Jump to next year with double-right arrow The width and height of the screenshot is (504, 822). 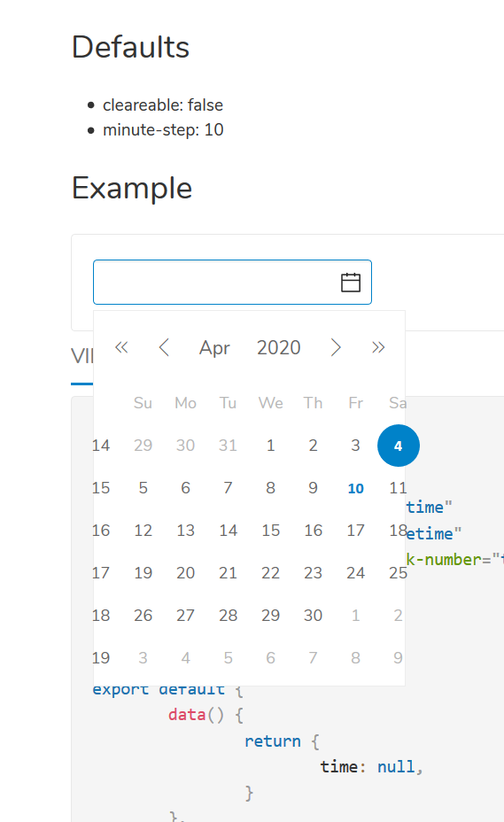click(378, 347)
